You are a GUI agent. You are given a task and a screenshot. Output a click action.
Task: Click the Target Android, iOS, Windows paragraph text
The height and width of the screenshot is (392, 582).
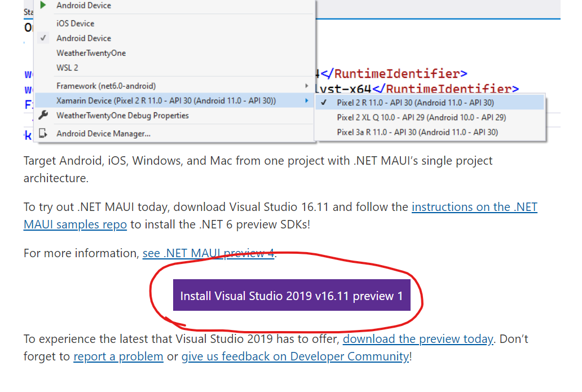pyautogui.click(x=258, y=169)
